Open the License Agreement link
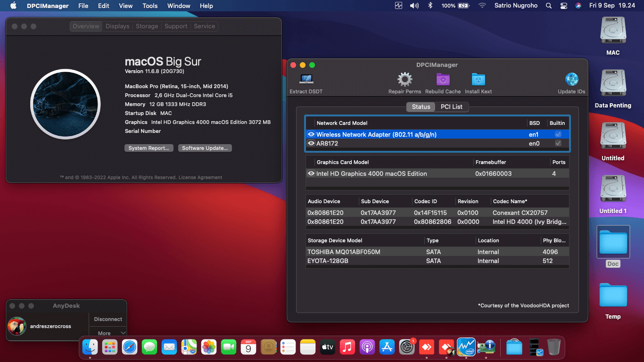This screenshot has width=644, height=362. click(x=201, y=177)
